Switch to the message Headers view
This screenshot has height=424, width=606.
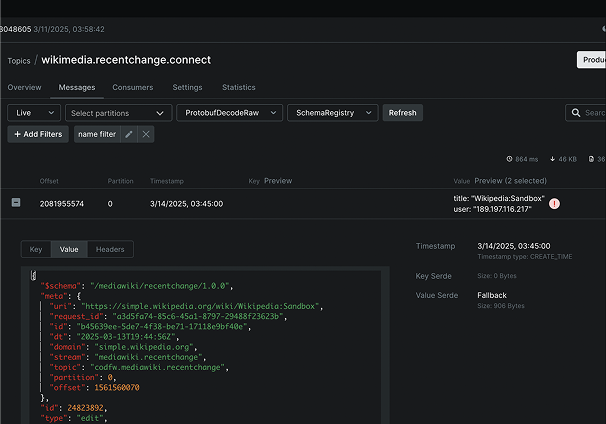click(110, 249)
